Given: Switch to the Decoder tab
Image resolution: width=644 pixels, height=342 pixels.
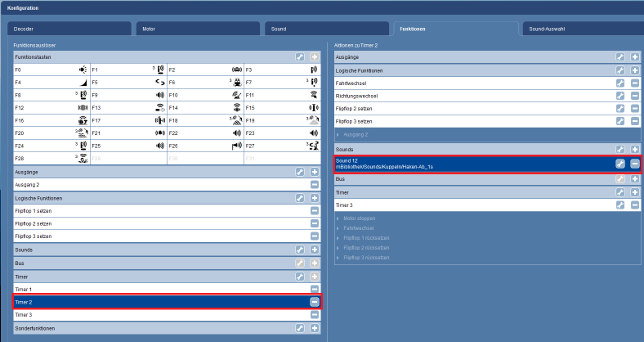Looking at the screenshot, I should [69, 28].
